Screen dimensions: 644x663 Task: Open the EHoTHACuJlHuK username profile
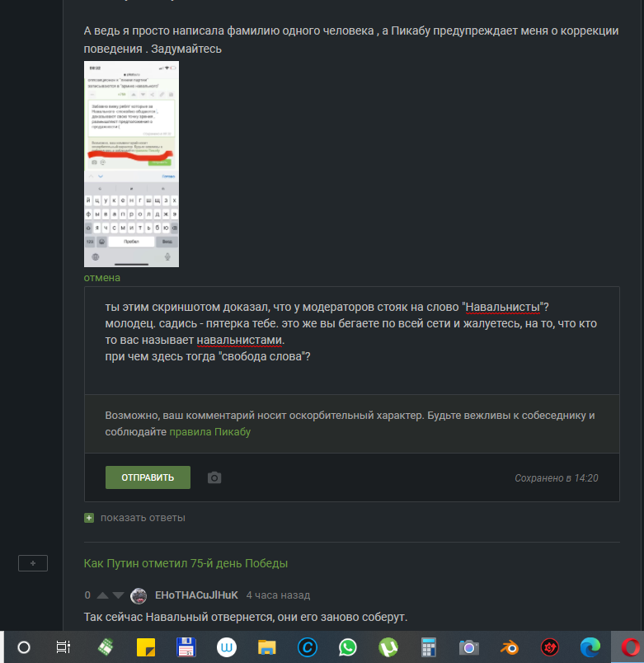[196, 595]
